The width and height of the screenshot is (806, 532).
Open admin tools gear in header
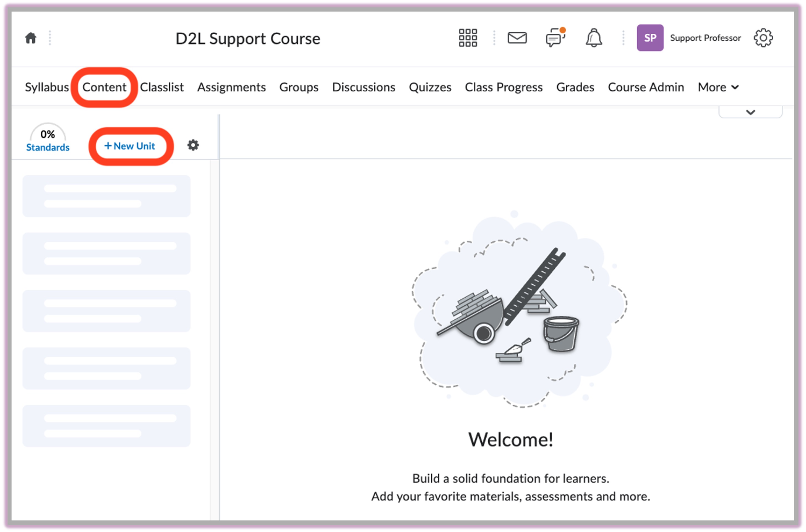(764, 38)
